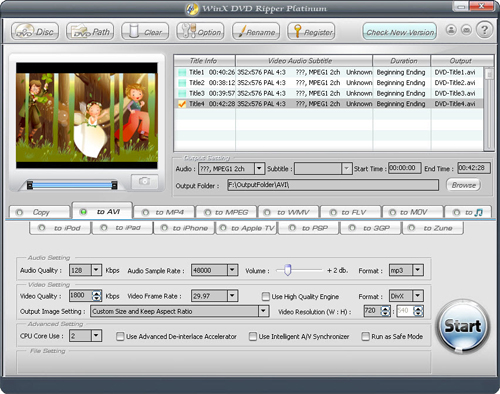Click the End Time field
The width and height of the screenshot is (500, 394).
coord(474,168)
